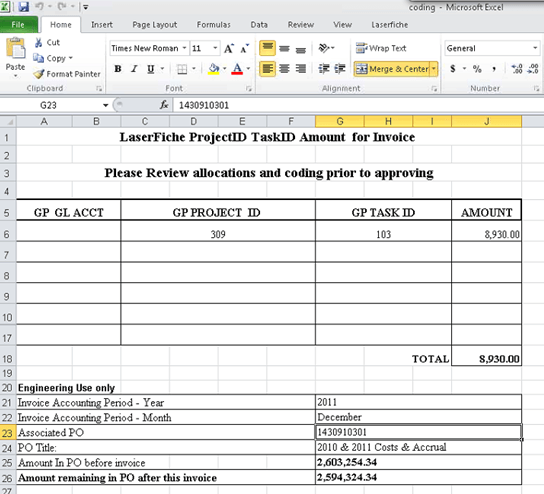Switch to the Insert tab
This screenshot has width=544, height=494.
[102, 25]
